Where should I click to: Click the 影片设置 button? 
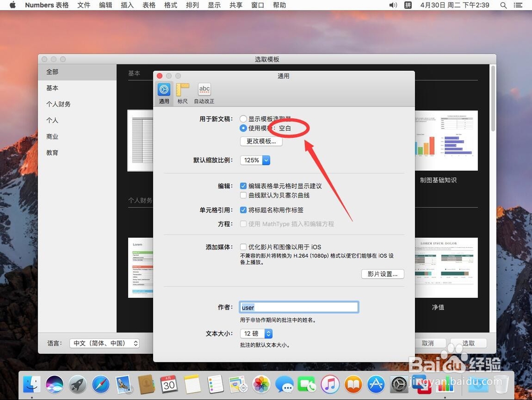tap(383, 273)
